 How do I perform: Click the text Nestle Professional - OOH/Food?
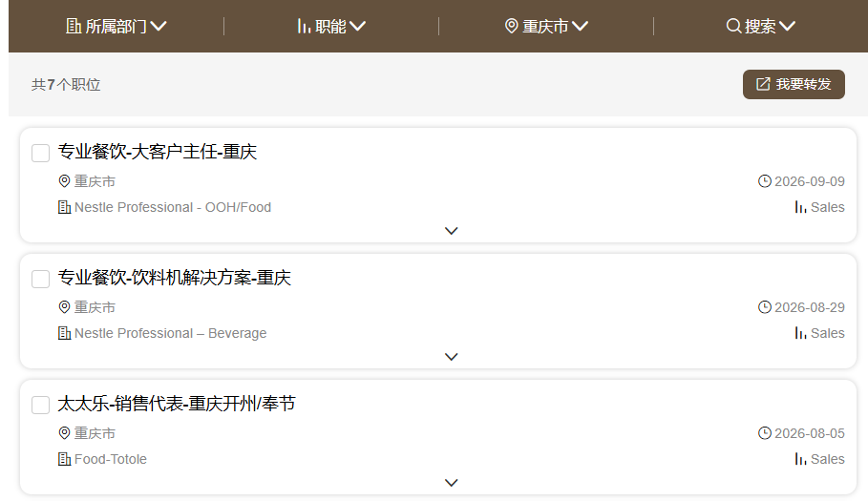[173, 207]
